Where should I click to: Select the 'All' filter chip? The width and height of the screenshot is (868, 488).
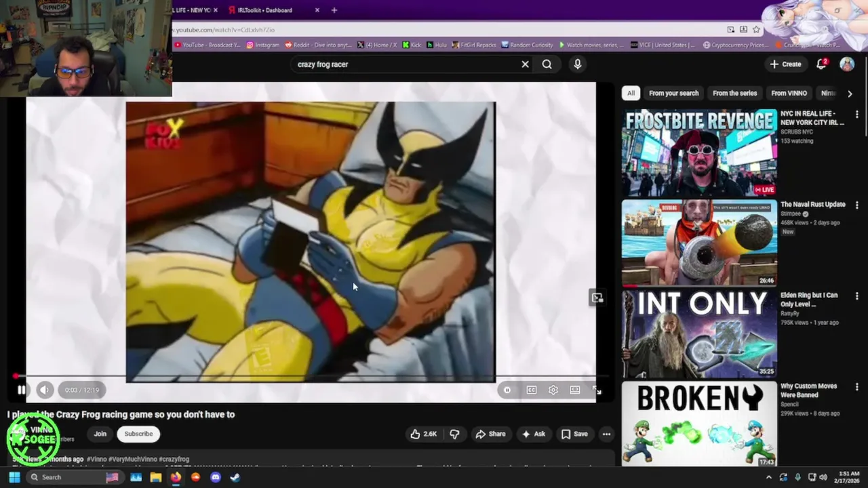(631, 93)
